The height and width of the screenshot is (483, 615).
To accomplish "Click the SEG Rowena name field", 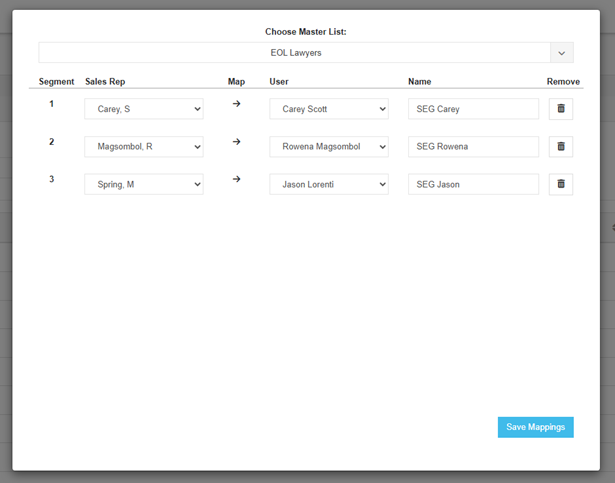I will (x=473, y=147).
